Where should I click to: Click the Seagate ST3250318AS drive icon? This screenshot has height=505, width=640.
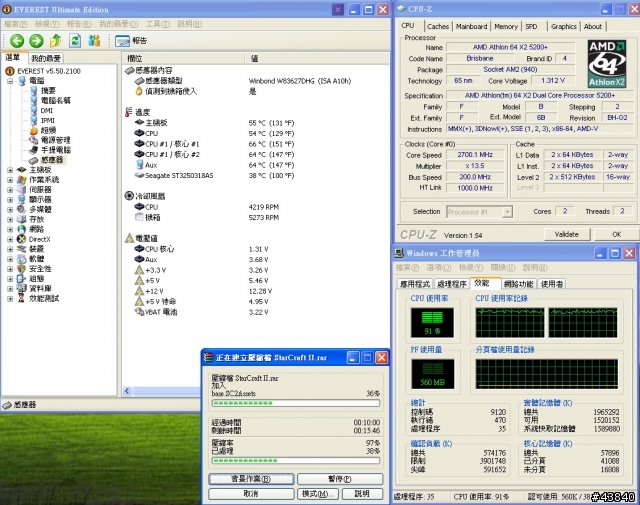[139, 176]
